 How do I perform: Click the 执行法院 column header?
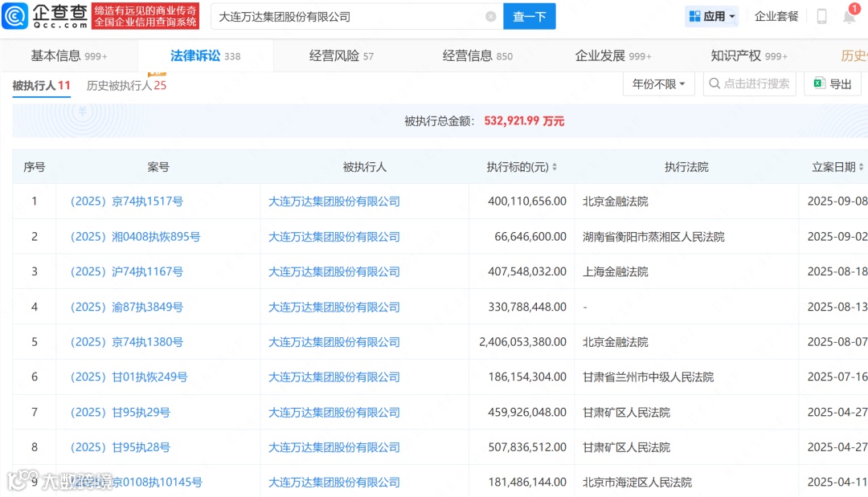coord(686,167)
